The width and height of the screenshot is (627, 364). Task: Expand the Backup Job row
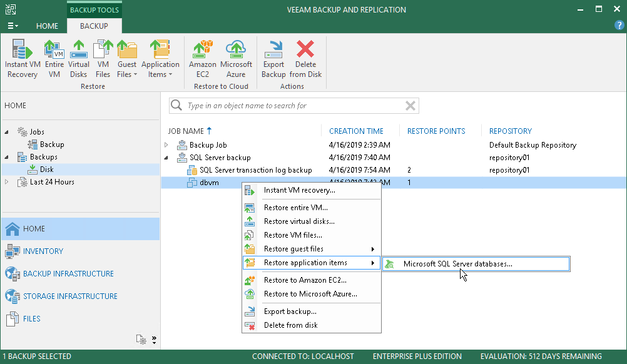point(166,144)
